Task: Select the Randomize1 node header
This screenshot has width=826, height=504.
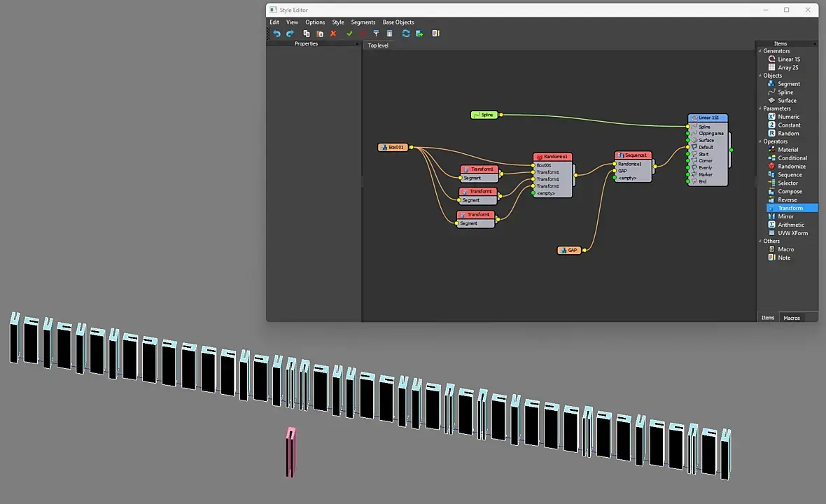Action: (552, 157)
